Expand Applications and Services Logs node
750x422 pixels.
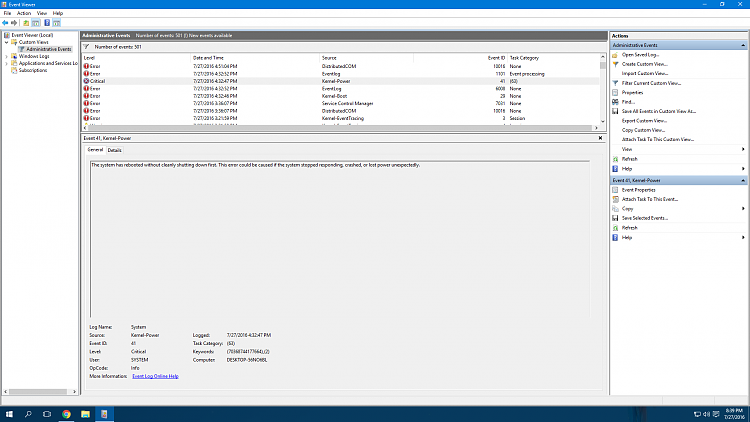click(x=7, y=63)
